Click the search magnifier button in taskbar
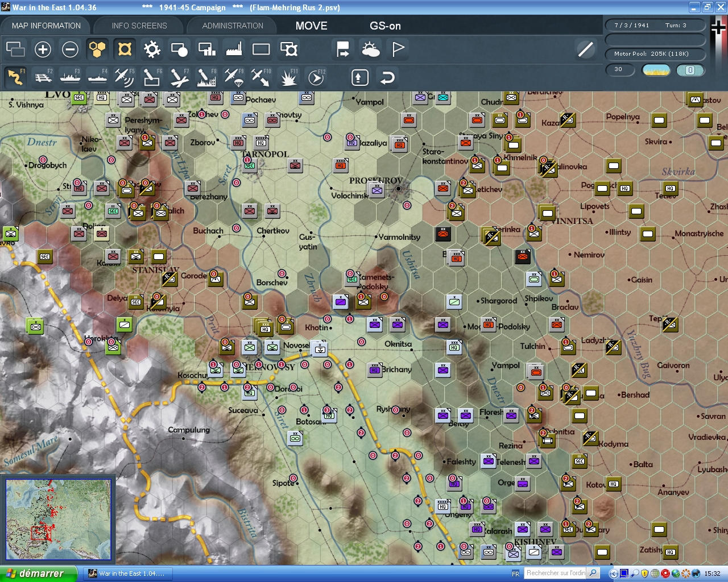This screenshot has width=728, height=582. point(593,573)
